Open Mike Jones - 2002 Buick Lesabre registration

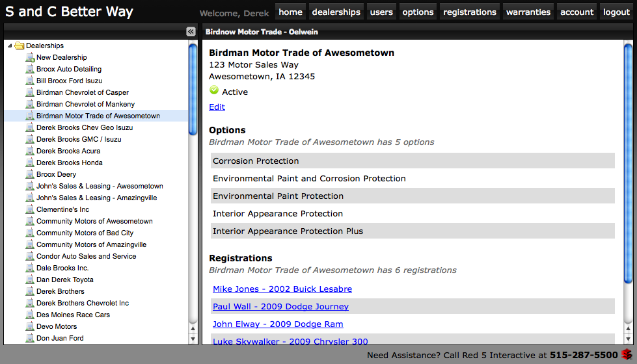(282, 289)
